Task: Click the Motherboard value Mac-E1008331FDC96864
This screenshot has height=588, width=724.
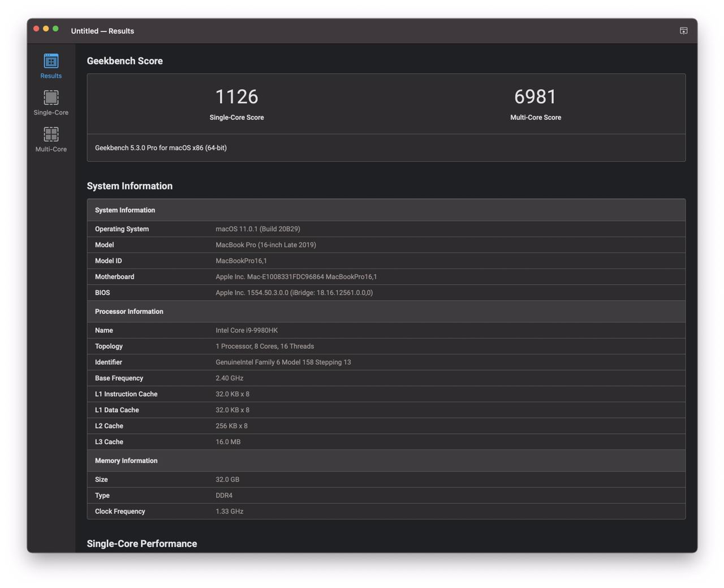Action: pos(296,276)
